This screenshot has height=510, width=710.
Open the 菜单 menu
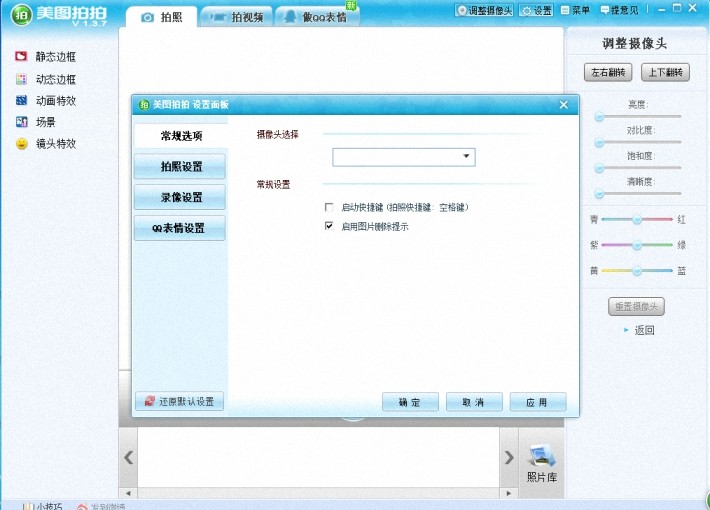pyautogui.click(x=576, y=10)
